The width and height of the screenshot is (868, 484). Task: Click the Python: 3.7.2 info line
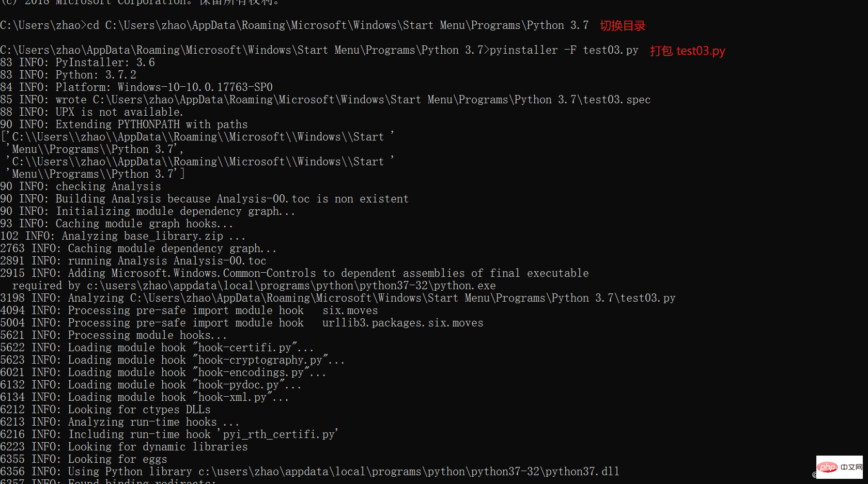(96, 75)
